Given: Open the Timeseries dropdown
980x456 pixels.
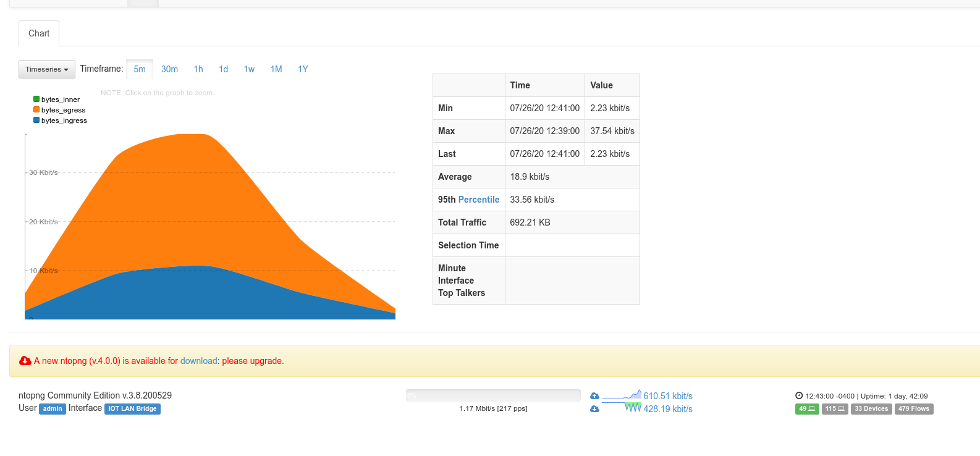Looking at the screenshot, I should 47,69.
